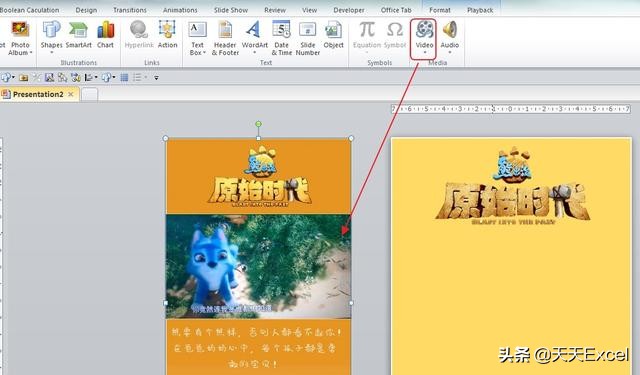Expand the Audio dropdown menu
640x375 pixels.
[x=450, y=53]
